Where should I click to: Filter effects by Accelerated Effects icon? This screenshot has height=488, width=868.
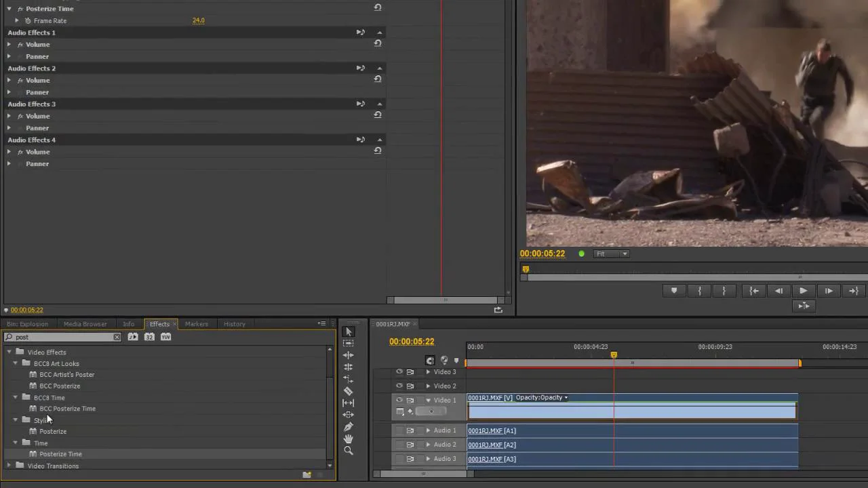(133, 337)
